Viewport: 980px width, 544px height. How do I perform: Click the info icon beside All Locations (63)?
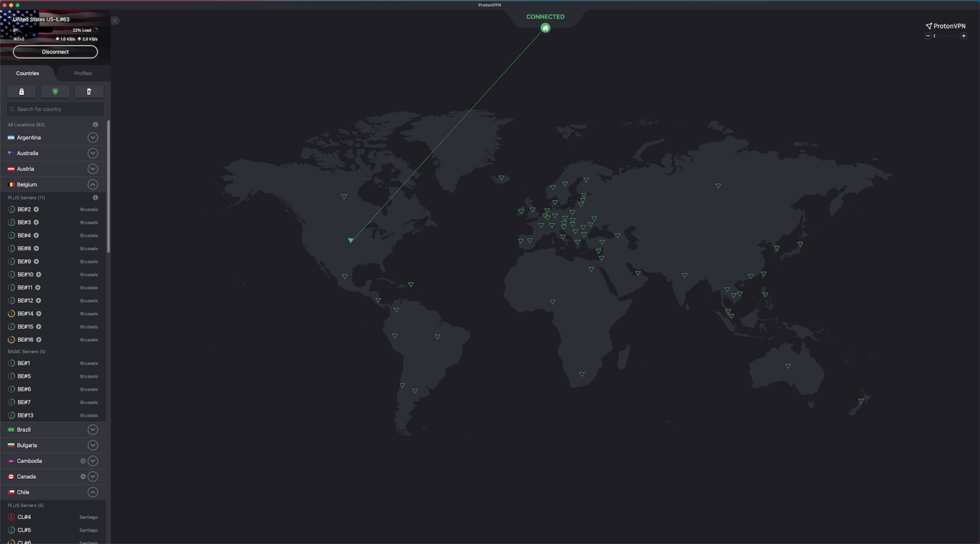tap(95, 124)
